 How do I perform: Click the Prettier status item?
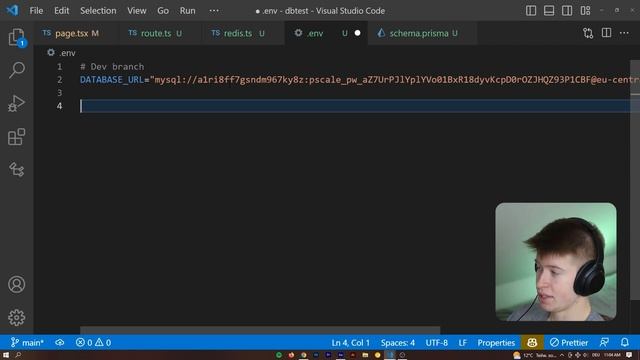tap(569, 342)
